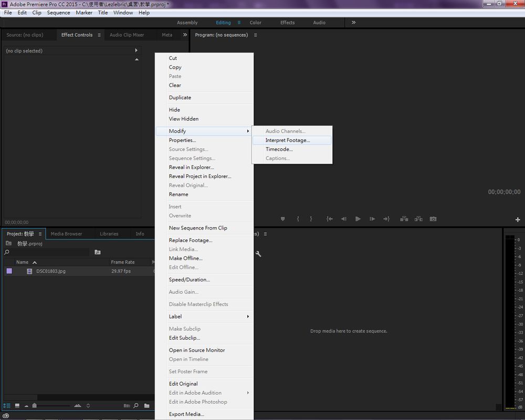Expand the no clip selected arrow
This screenshot has width=525, height=420.
136,50
